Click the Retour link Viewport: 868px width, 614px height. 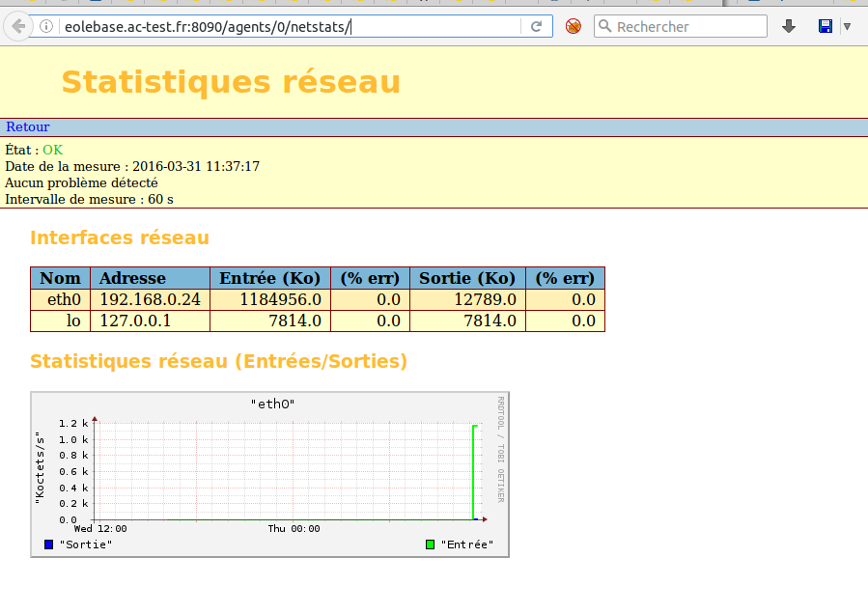27,126
